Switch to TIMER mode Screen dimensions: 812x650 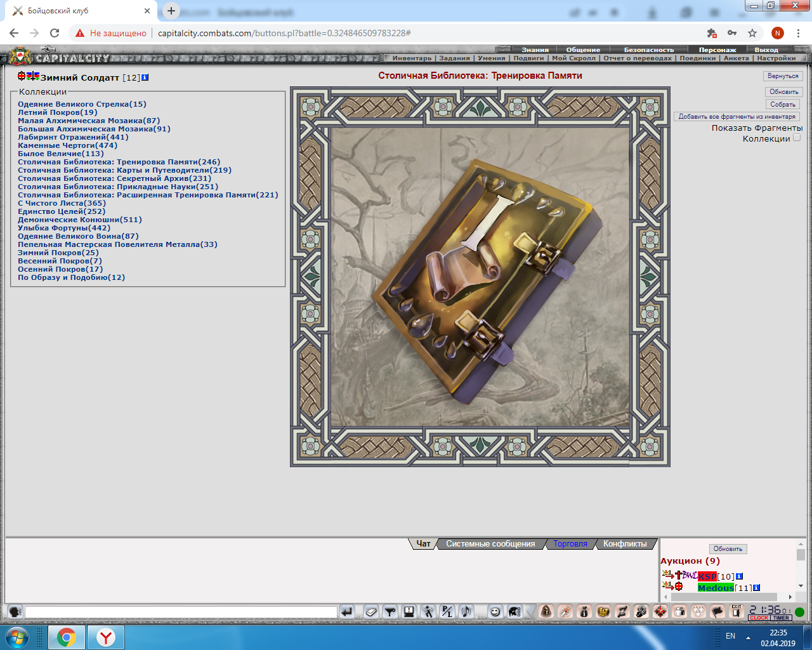[782, 618]
